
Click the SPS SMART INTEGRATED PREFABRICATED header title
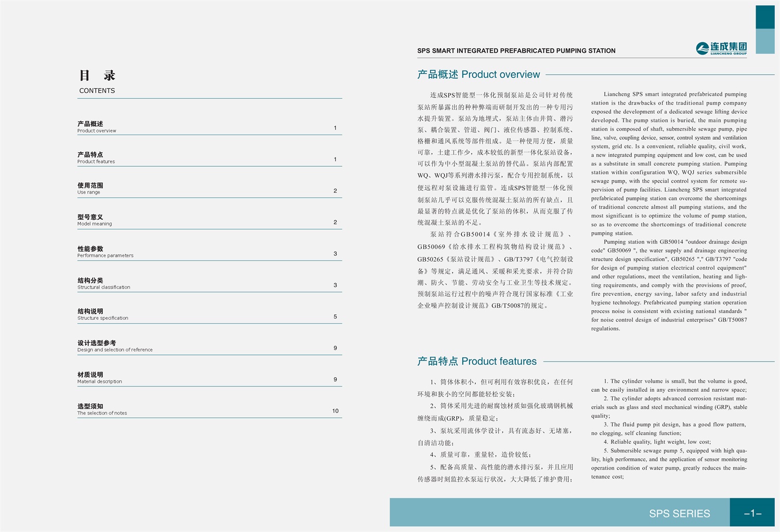pyautogui.click(x=516, y=50)
